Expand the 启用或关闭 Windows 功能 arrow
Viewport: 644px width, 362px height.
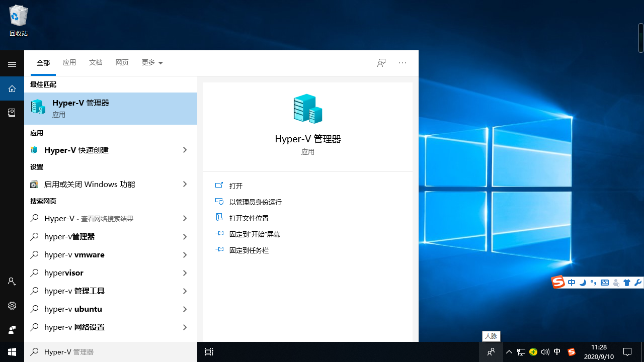185,184
